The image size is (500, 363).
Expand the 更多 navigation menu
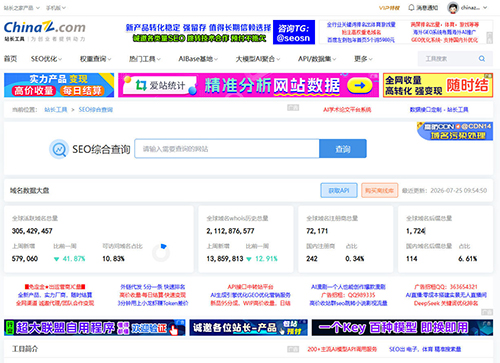click(x=363, y=59)
